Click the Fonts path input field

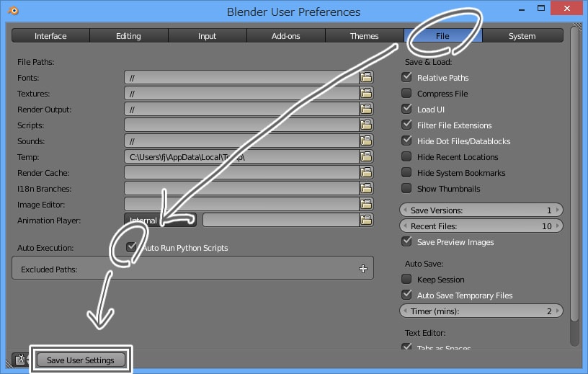[241, 78]
